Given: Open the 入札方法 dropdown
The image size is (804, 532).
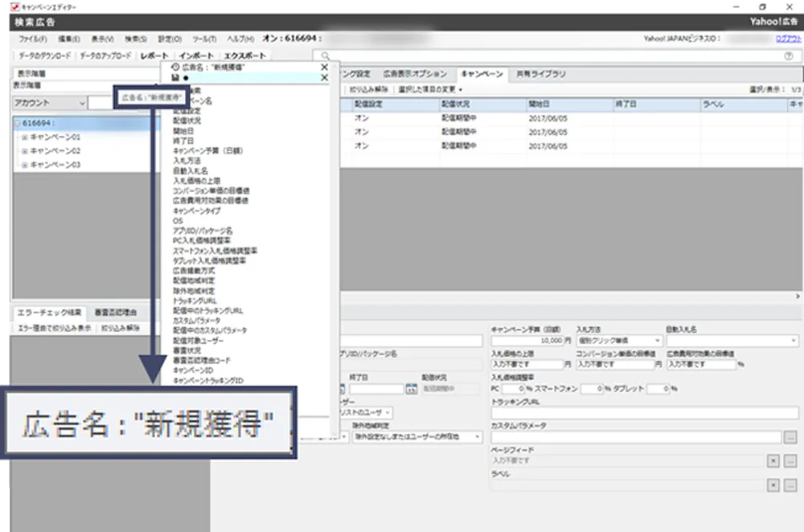Looking at the screenshot, I should 658,341.
